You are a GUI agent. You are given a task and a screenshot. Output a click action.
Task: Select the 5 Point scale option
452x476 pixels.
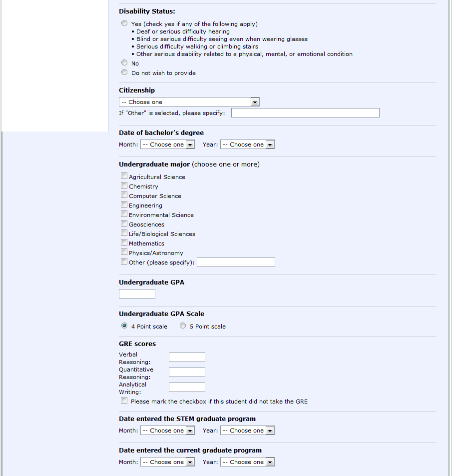click(183, 326)
